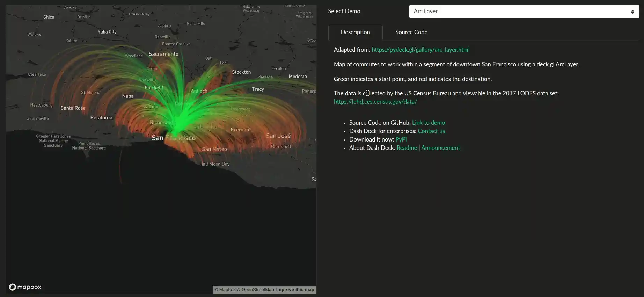Click the Sacramento label on the map
644x297 pixels.
[163, 54]
